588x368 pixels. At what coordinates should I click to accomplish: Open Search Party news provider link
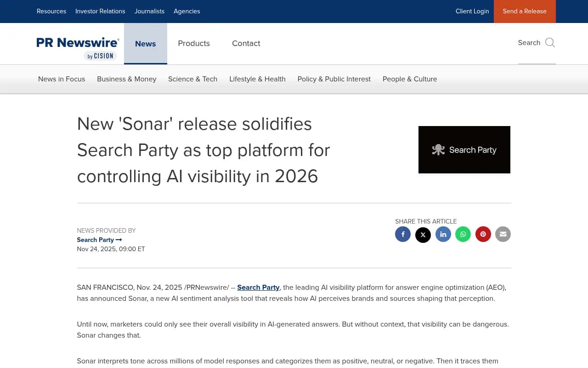[99, 240]
